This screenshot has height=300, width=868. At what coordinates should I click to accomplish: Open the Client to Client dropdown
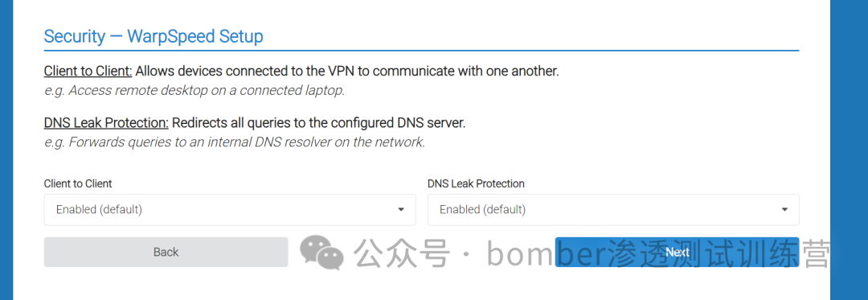[x=230, y=210]
